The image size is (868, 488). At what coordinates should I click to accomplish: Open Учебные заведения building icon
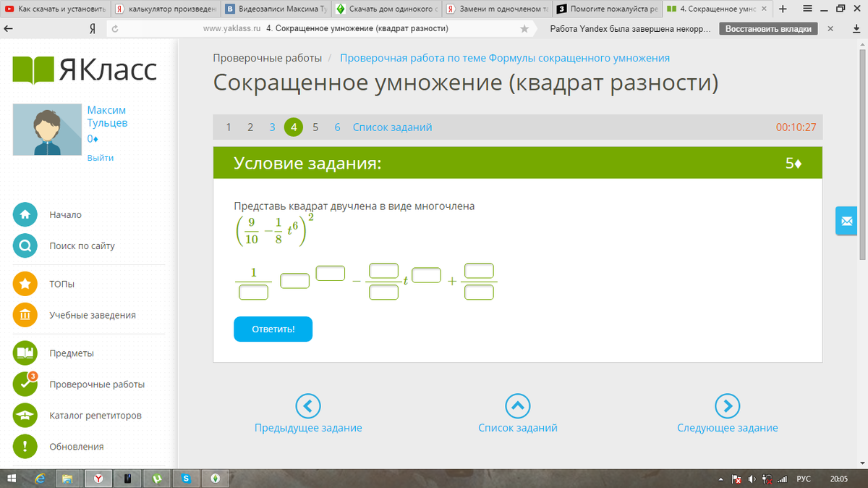25,315
